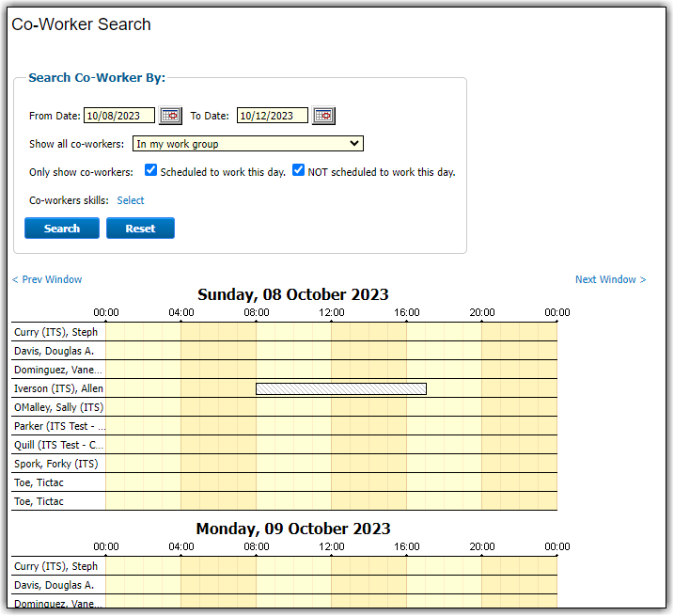Screen dimensions: 674x616
Task: Open the To Date calendar picker icon
Action: [323, 116]
